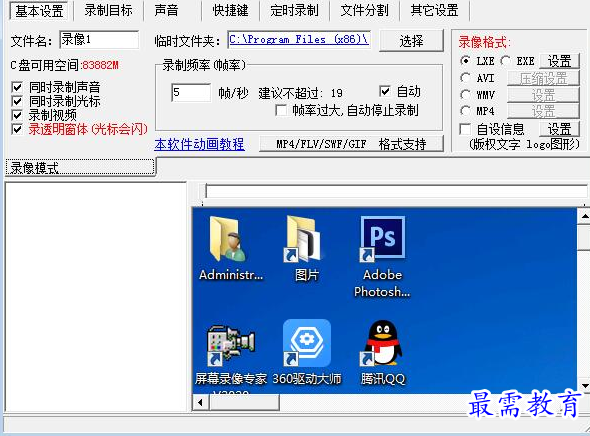The image size is (590, 436).
Task: Launch 屏幕录像专家 camera icon
Action: tap(230, 345)
